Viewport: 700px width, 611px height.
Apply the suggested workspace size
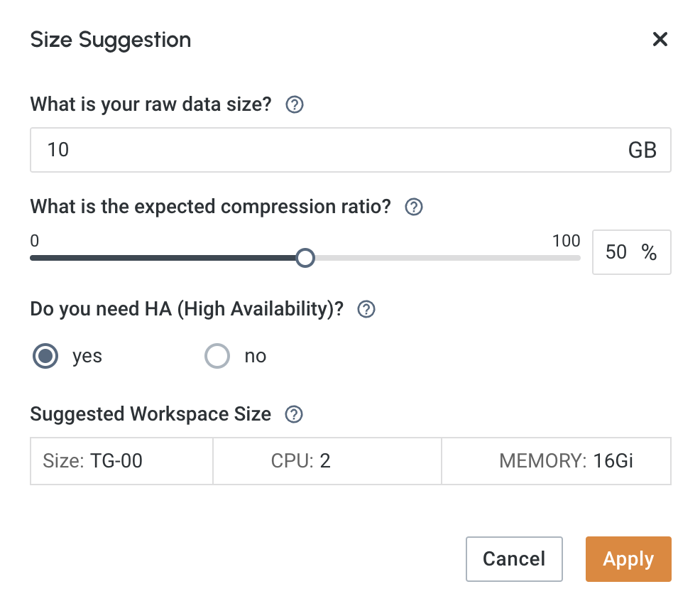coord(628,559)
